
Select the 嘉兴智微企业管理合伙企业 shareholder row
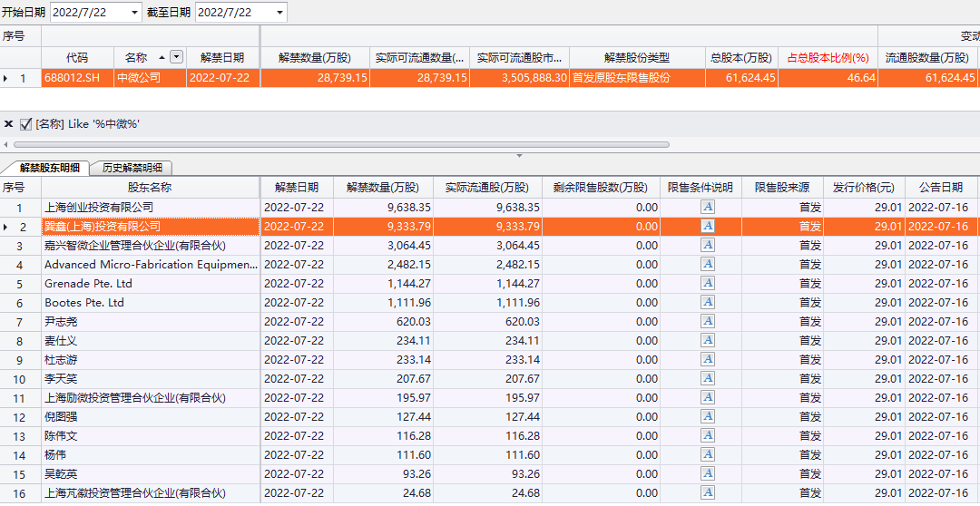click(x=134, y=246)
